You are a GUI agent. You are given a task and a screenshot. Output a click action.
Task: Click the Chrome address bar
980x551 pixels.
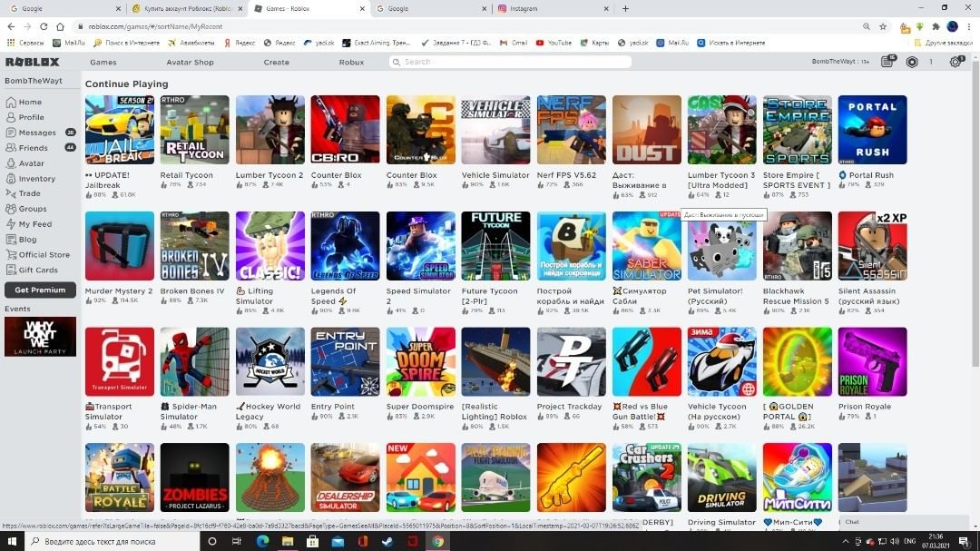pyautogui.click(x=469, y=26)
